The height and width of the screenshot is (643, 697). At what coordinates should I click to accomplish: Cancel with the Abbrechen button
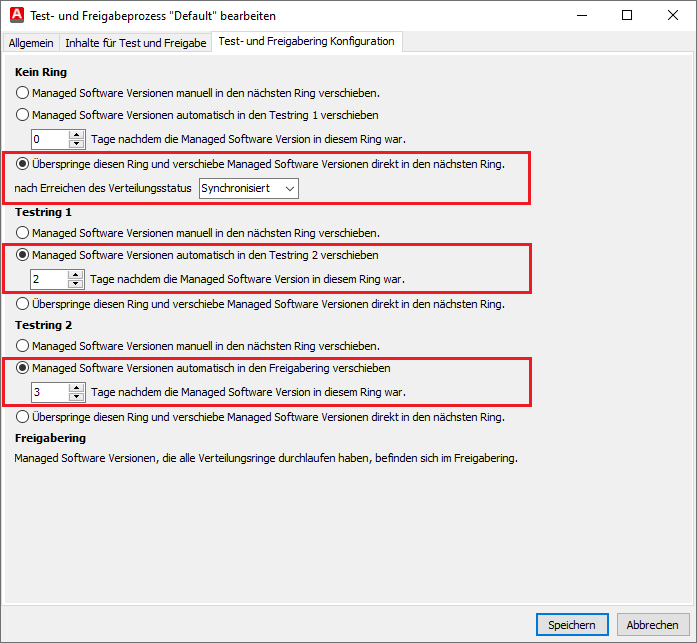[x=653, y=625]
